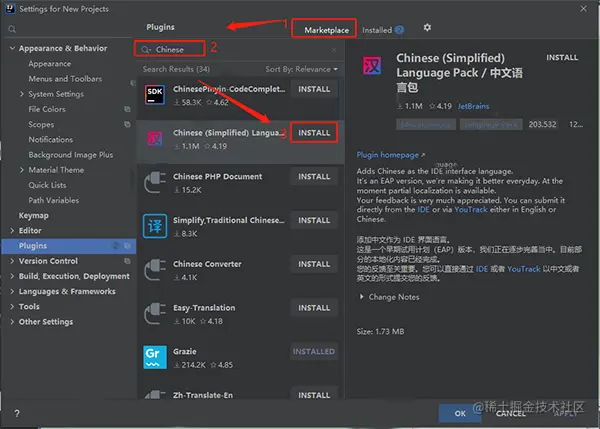Open Path Variables settings
Screen dimensions: 600x429
pos(54,200)
